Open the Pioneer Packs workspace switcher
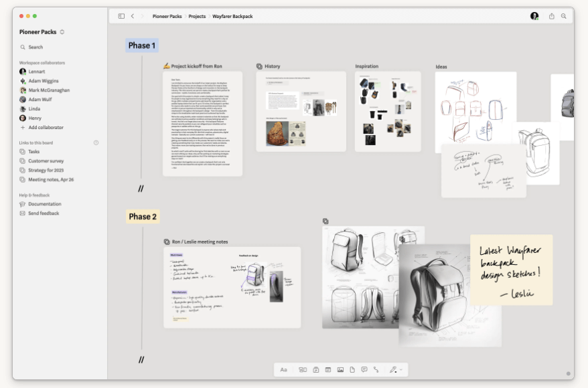Screen dimensions: 588x388 tap(42, 32)
